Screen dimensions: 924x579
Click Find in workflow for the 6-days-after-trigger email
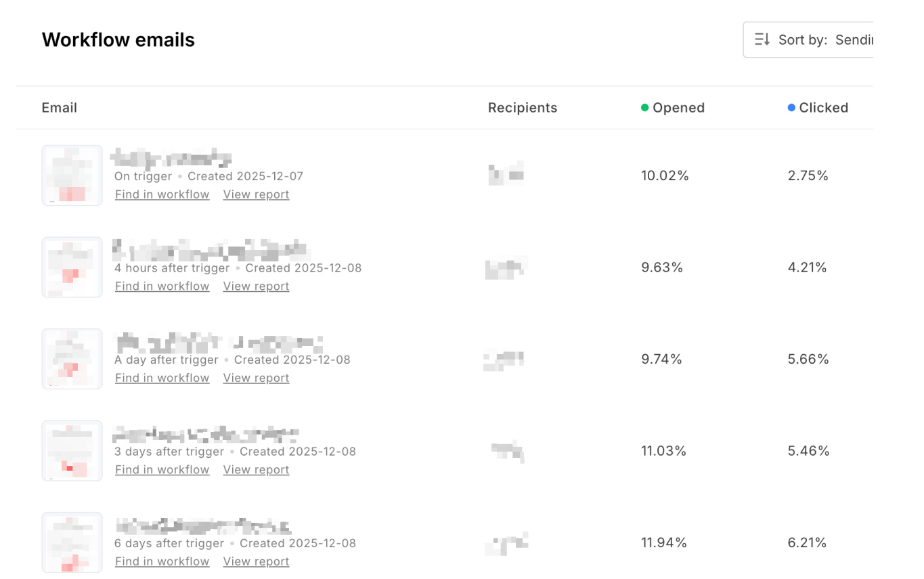(162, 561)
